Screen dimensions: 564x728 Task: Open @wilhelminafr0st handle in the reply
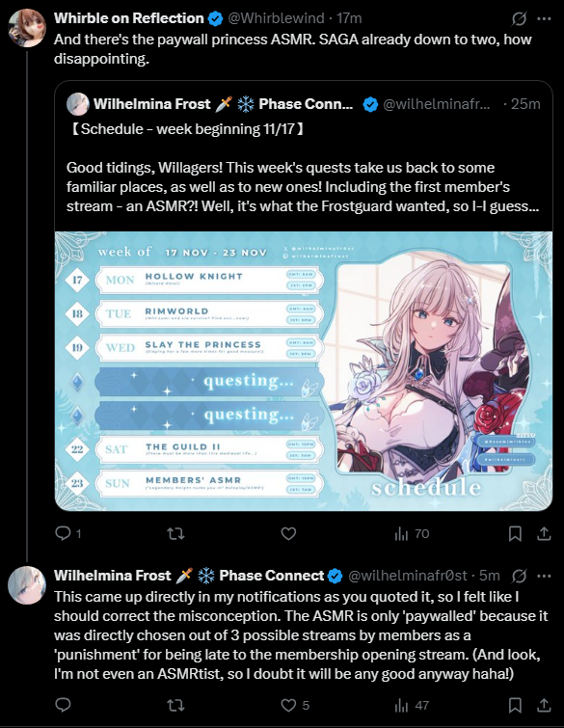pyautogui.click(x=408, y=576)
